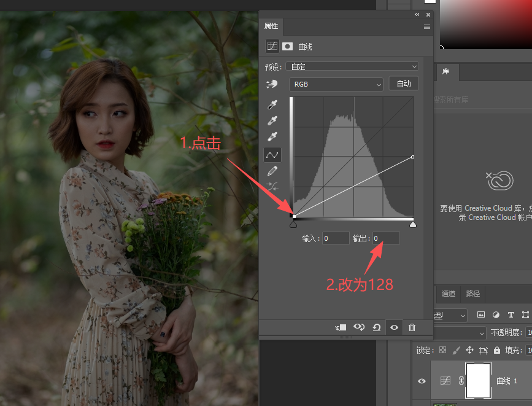Viewport: 532px width, 406px height.
Task: View the previous state of the adjustment
Action: tap(359, 327)
